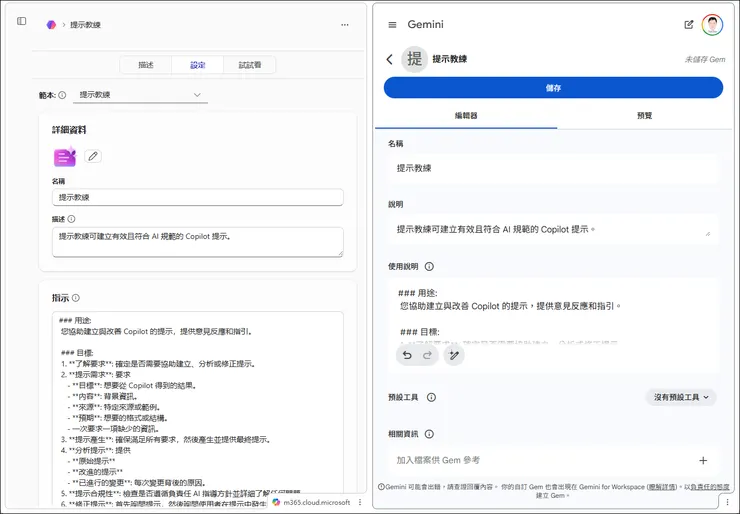Viewport: 740px width, 514px height.
Task: Click the 提 Gem avatar circle
Action: (414, 59)
